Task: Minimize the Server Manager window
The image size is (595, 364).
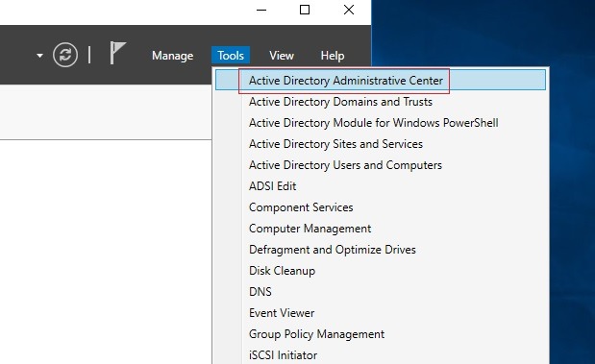Action: pos(261,10)
